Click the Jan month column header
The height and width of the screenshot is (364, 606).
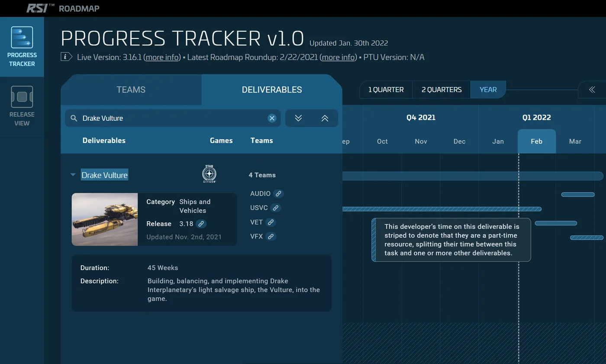pos(498,141)
